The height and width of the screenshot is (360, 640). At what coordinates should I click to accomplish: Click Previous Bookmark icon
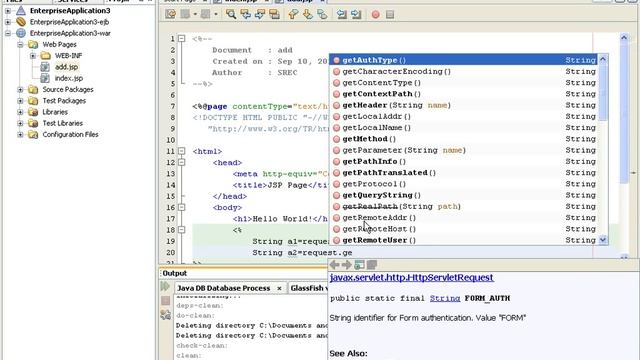point(293,14)
